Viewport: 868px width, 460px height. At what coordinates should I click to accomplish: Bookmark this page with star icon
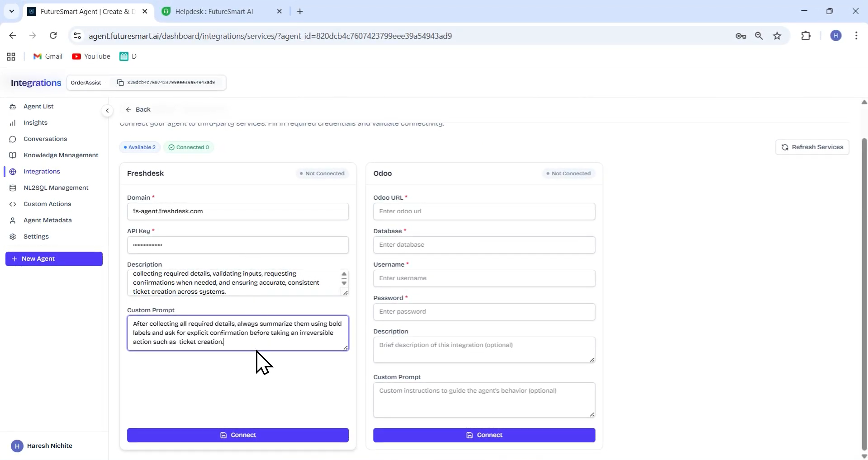(777, 36)
